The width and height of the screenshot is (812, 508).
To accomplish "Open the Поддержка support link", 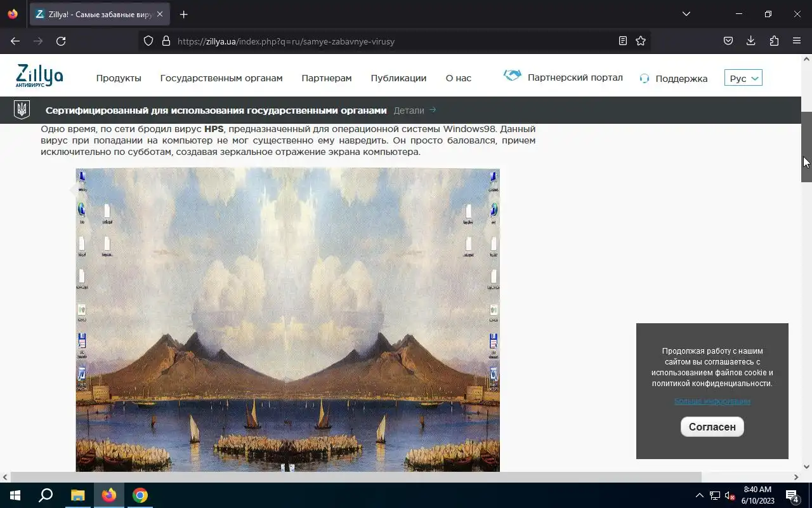I will [x=681, y=79].
